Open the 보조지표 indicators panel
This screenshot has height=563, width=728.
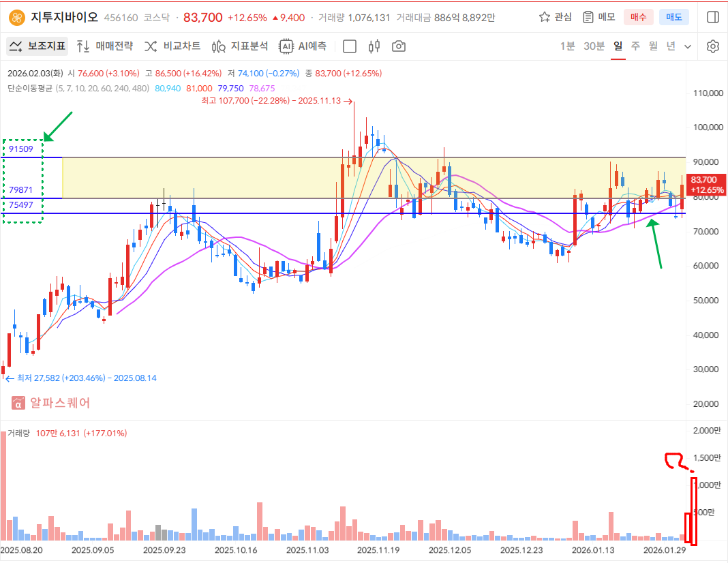click(37, 46)
